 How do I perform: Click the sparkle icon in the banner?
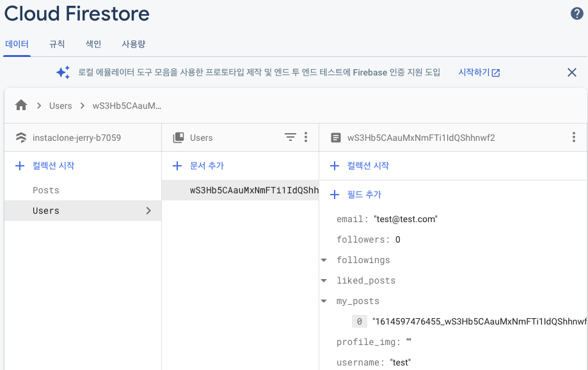[63, 72]
